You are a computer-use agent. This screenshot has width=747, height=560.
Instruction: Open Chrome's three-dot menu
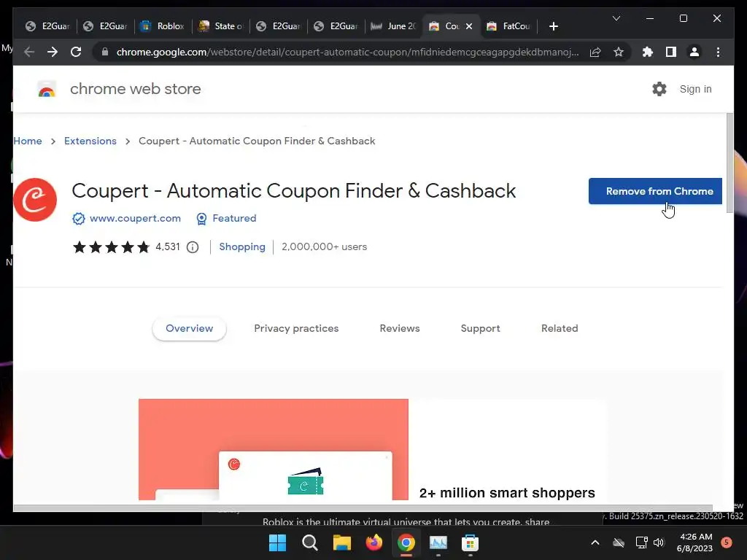(x=718, y=52)
